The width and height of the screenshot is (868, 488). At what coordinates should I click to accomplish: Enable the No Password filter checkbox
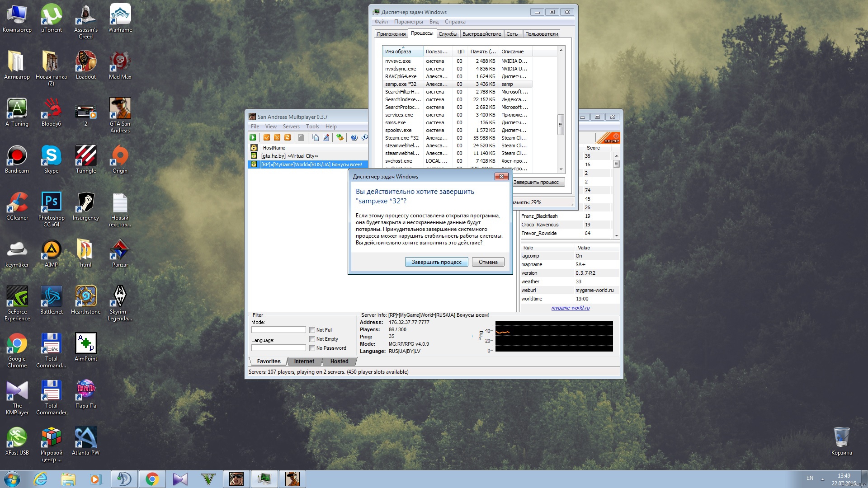tap(312, 348)
